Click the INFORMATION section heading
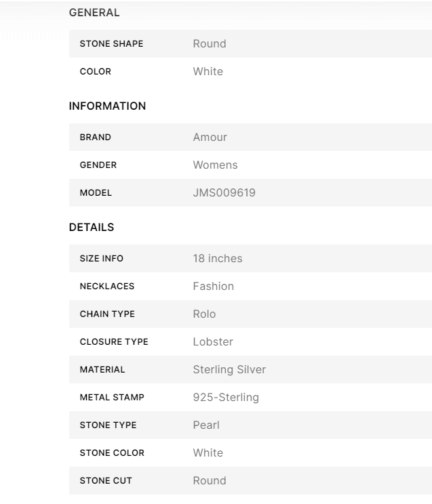 (107, 106)
